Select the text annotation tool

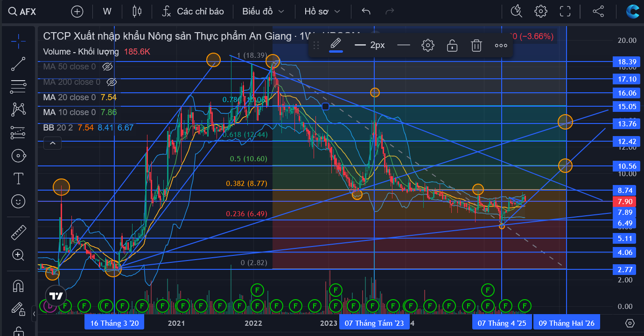pyautogui.click(x=18, y=178)
